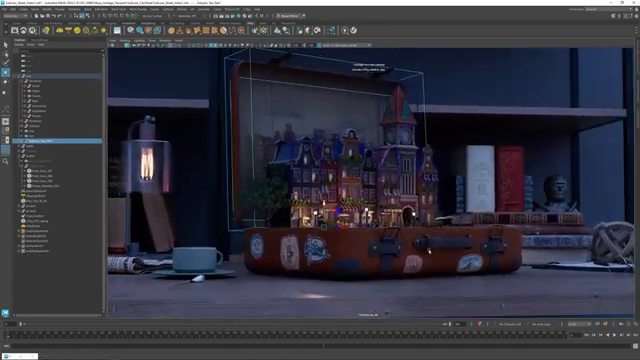Go to start of playback range
Viewport: 640px width, 360px height.
click(x=587, y=335)
